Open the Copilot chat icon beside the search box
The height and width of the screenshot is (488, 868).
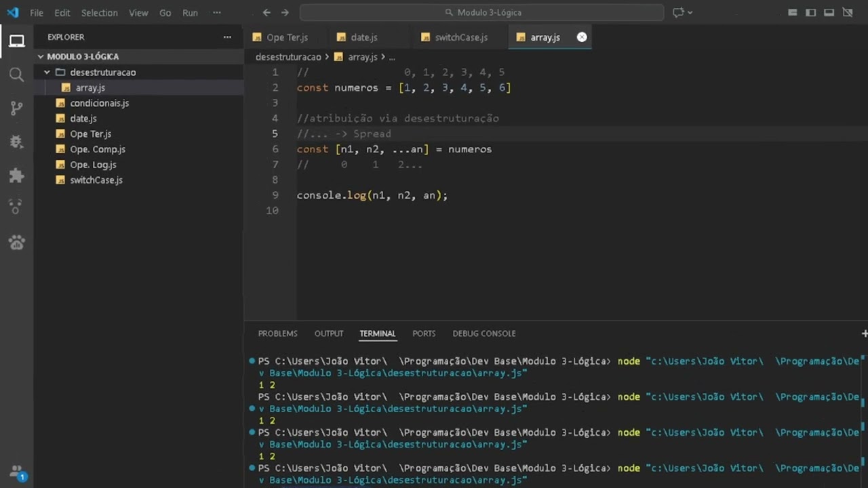click(x=678, y=12)
